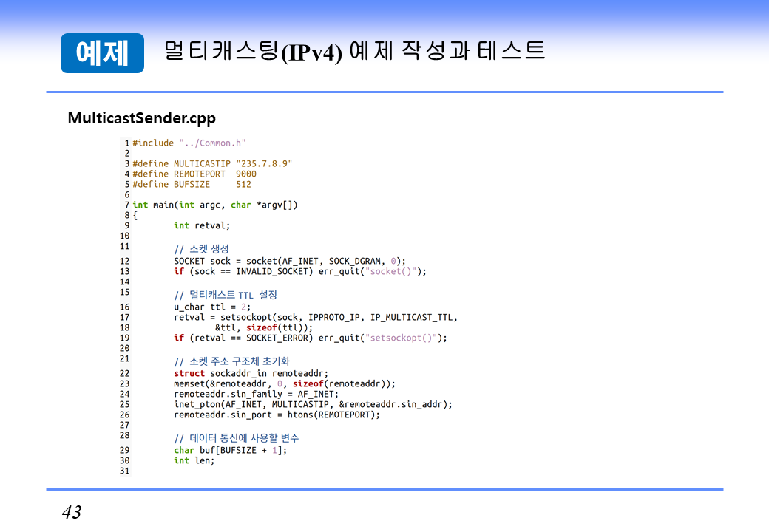Click the // 소켓 주소 구조체 초기화 comment
The image size is (769, 532).
point(232,361)
